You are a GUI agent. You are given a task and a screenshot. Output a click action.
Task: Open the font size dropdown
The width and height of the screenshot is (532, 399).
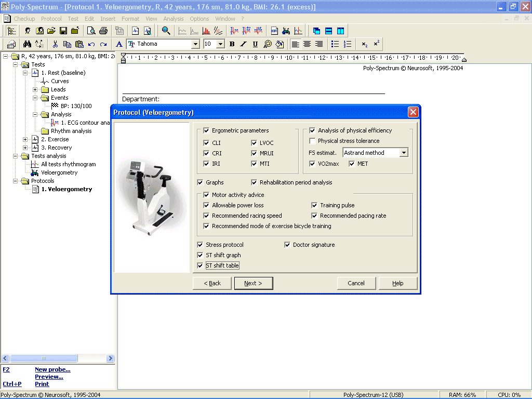click(x=220, y=44)
